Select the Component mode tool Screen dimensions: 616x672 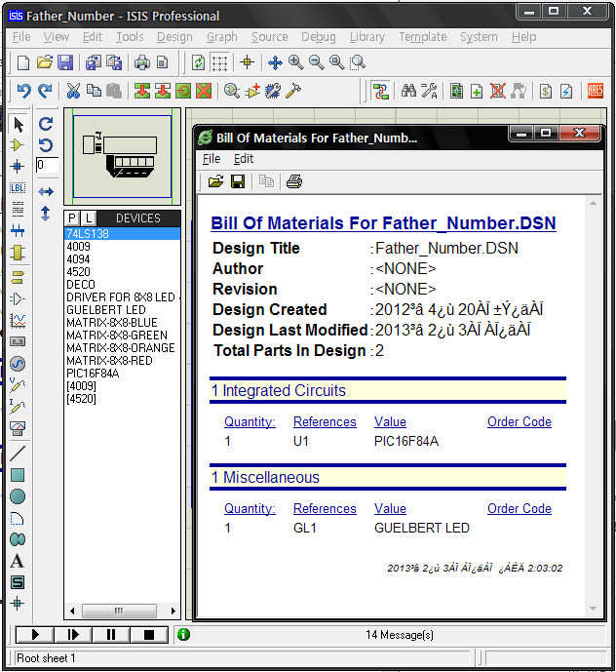click(x=18, y=145)
